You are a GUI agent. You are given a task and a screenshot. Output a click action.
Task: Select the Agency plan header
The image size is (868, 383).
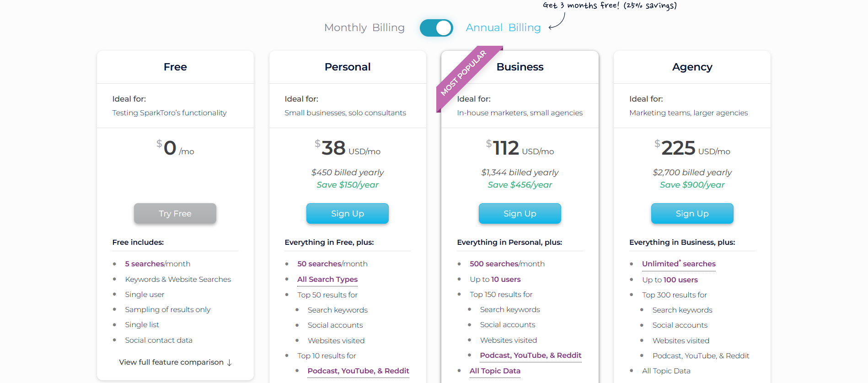click(x=692, y=67)
